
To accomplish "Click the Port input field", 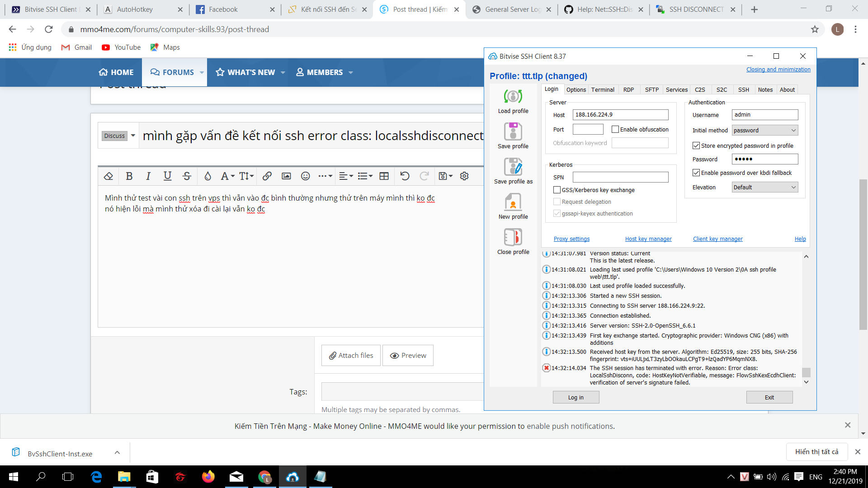I will coord(588,129).
